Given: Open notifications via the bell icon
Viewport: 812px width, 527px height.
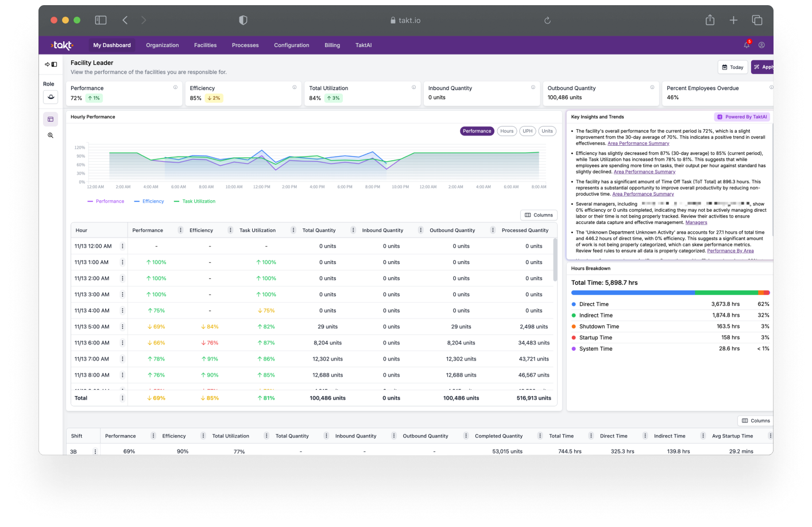Looking at the screenshot, I should coord(747,44).
